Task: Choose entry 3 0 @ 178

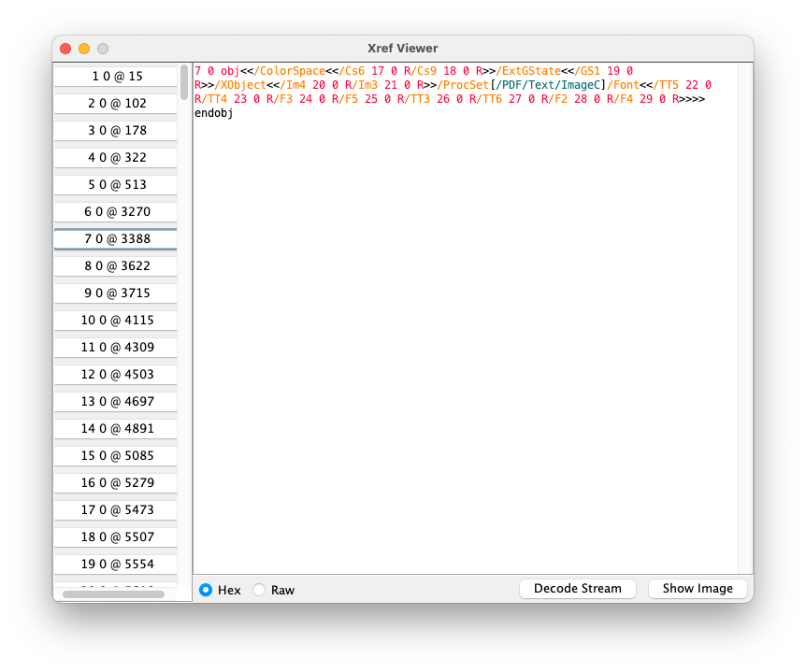Action: click(116, 131)
